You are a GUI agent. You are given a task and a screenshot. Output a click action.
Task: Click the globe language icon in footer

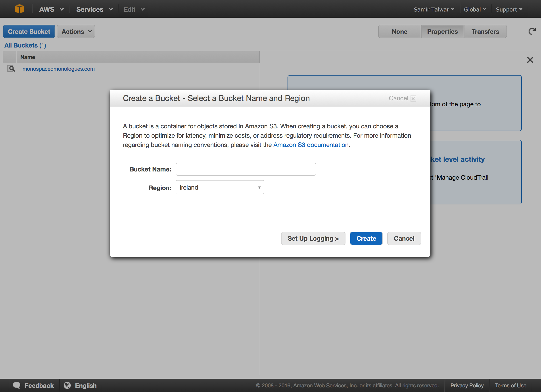tap(67, 385)
